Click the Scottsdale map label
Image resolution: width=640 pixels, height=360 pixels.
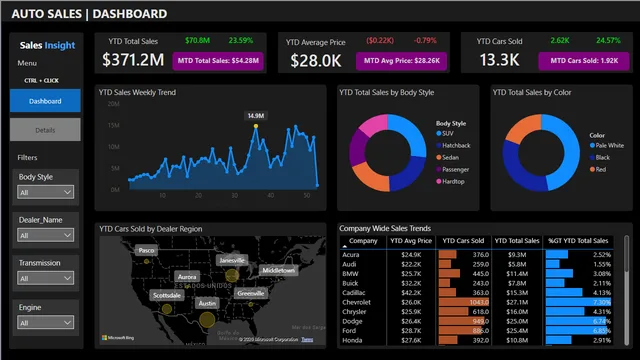click(167, 295)
